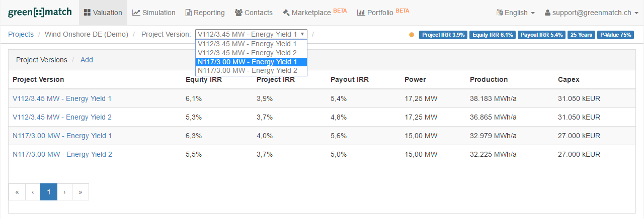
Task: Click the orange status indicator dot
Action: pos(412,35)
